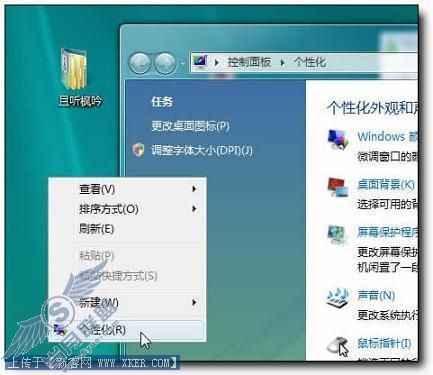
Task: Open the 查看(V) context menu item
Action: (x=127, y=189)
